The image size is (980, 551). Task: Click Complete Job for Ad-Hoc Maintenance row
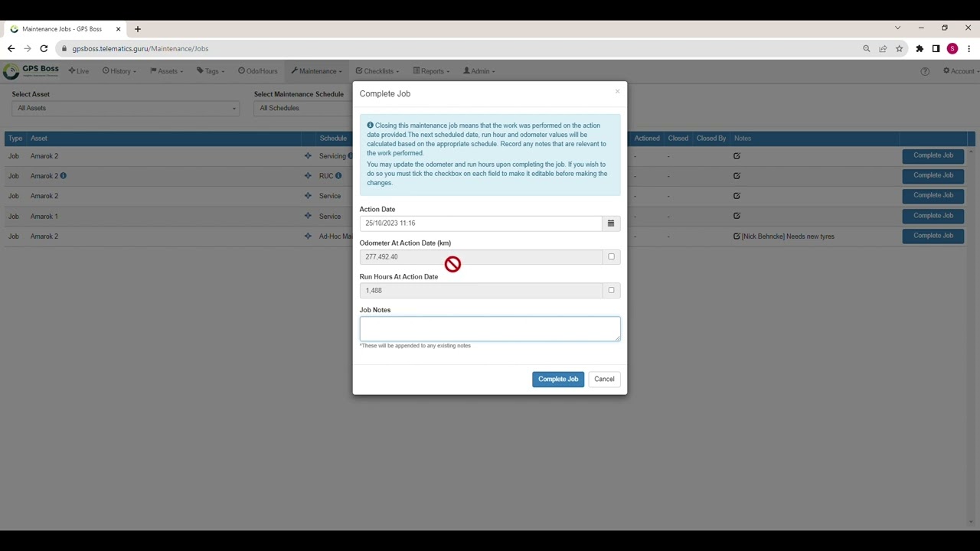tap(933, 236)
